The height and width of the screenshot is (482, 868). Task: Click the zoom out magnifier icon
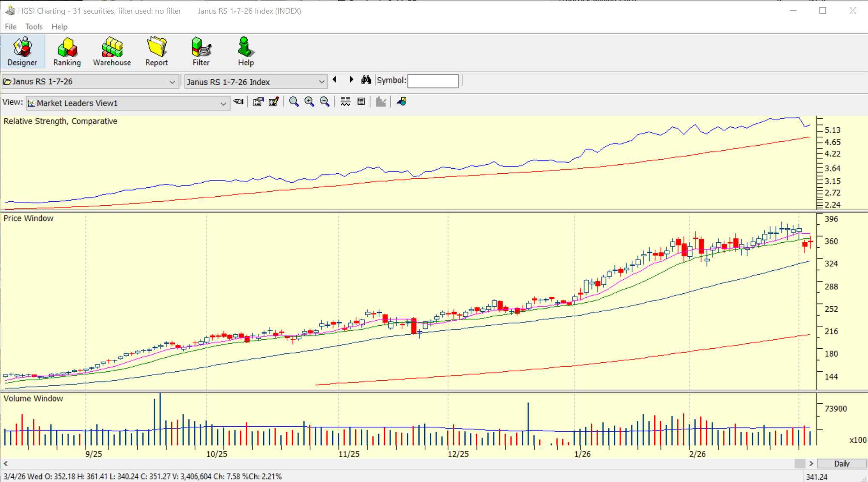tap(325, 102)
